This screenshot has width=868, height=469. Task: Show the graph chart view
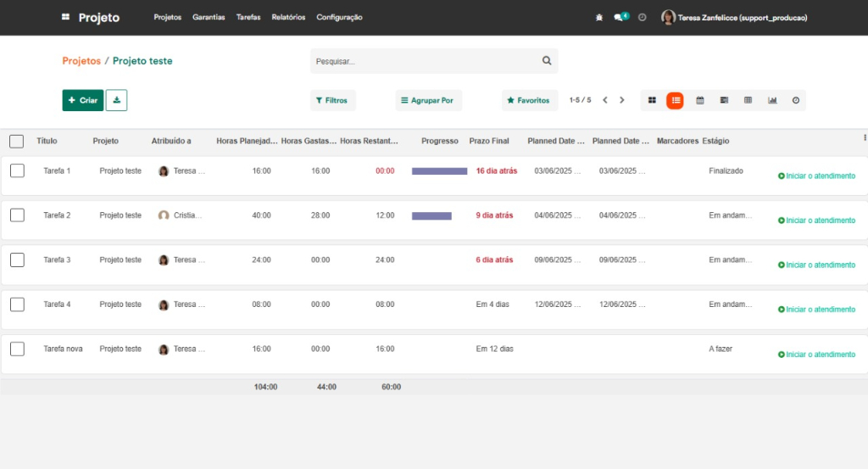772,100
